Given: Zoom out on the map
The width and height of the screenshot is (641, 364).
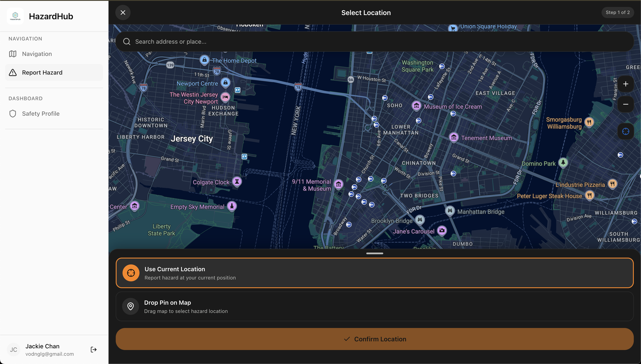Looking at the screenshot, I should (626, 104).
